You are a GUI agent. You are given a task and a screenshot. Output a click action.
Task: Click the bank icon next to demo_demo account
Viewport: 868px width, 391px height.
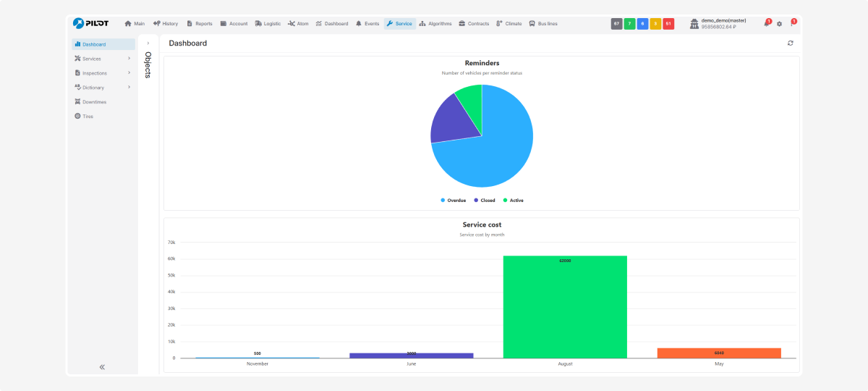coord(694,24)
